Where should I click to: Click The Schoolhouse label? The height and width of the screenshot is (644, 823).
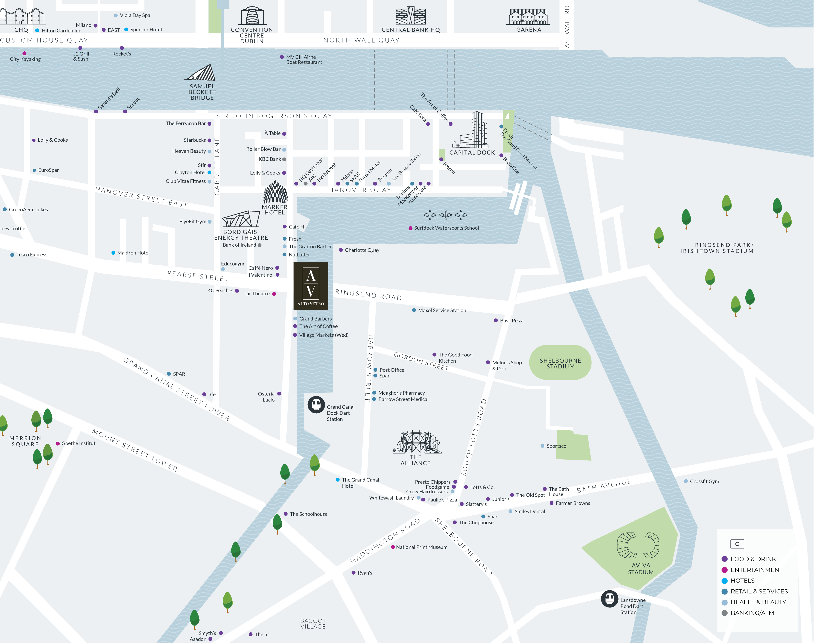(x=312, y=520)
